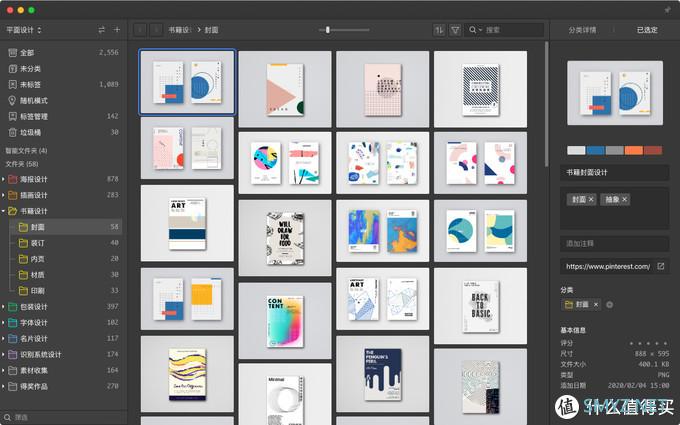Click the 添加注释 notes field
Viewport: 680px width, 425px height.
point(615,244)
